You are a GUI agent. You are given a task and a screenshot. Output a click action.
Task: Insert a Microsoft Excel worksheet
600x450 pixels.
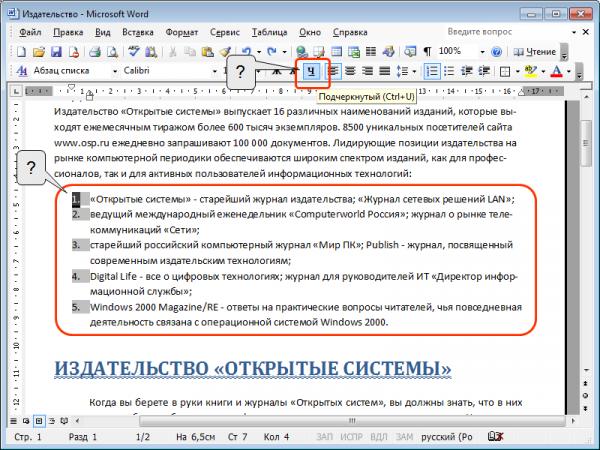click(353, 52)
